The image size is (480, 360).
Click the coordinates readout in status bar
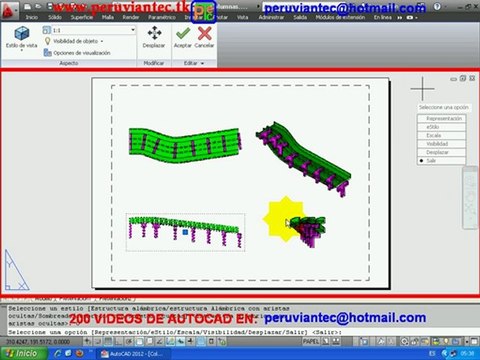coord(38,342)
